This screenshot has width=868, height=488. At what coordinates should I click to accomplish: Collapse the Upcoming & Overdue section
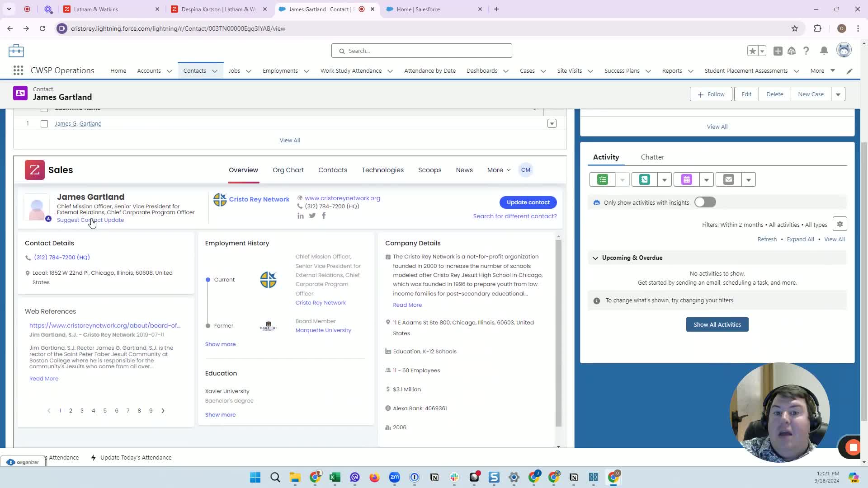tap(595, 258)
